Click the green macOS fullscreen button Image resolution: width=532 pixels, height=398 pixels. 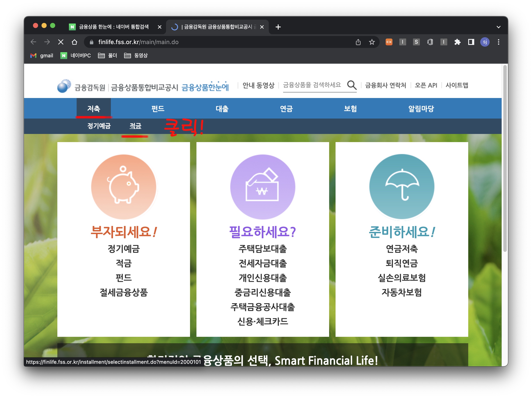pyautogui.click(x=53, y=25)
